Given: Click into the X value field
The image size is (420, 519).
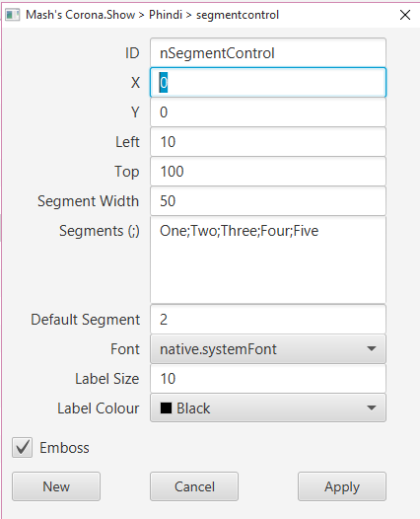Looking at the screenshot, I should coord(268,83).
